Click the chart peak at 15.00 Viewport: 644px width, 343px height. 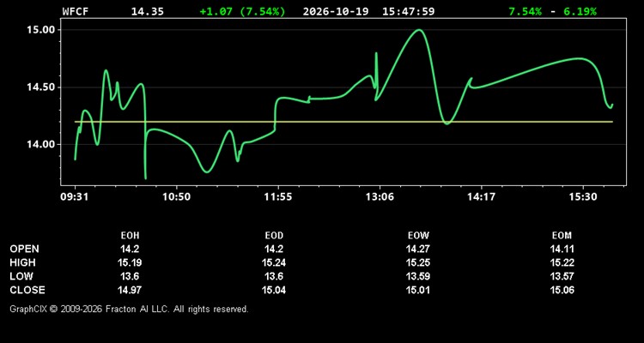418,30
